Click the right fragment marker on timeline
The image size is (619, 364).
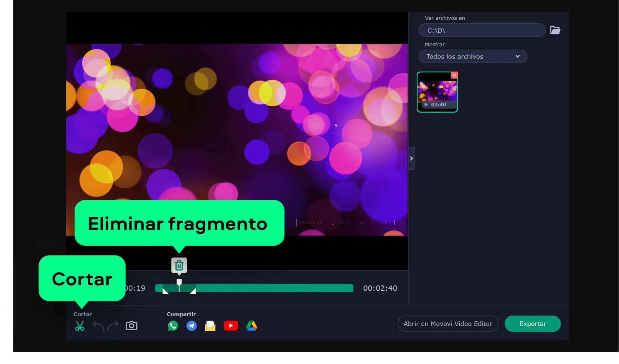click(193, 291)
